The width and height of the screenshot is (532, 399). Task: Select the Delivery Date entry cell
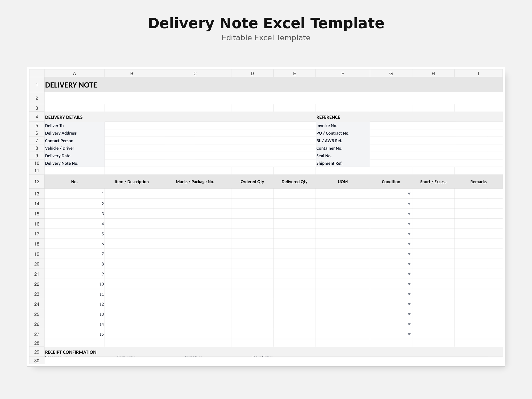coord(210,156)
